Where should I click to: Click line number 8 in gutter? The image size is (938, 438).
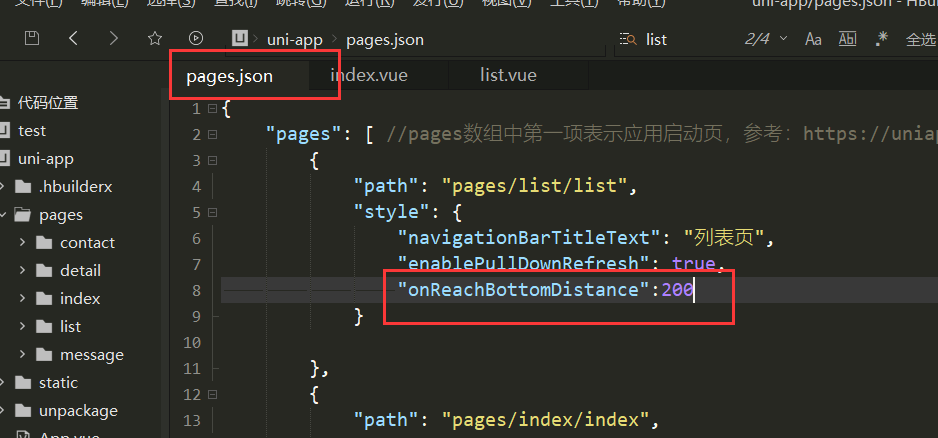(196, 290)
